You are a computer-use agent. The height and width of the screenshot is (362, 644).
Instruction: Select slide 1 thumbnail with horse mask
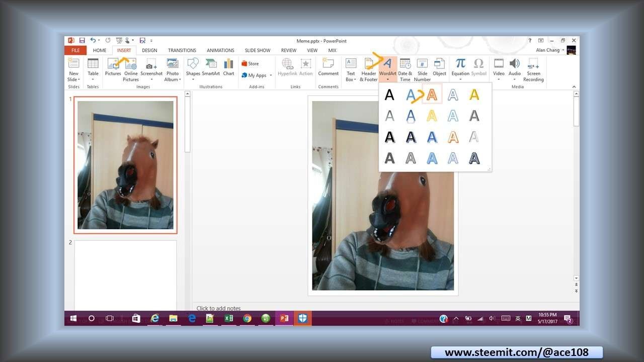point(125,165)
